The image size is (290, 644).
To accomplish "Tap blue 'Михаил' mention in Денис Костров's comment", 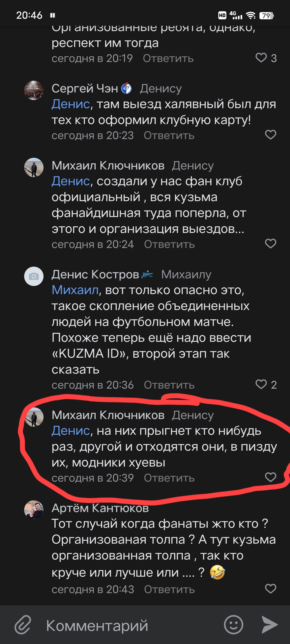I will pos(75,290).
